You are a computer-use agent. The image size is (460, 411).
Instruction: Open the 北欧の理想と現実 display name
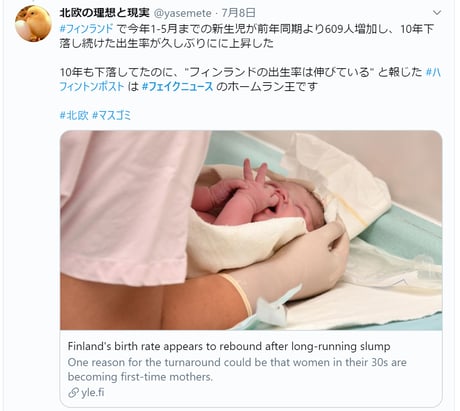click(x=105, y=13)
